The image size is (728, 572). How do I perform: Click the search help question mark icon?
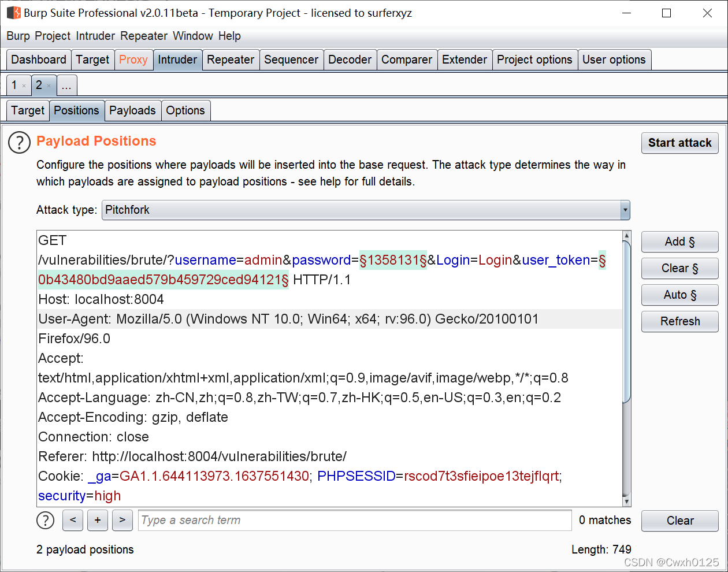(45, 521)
